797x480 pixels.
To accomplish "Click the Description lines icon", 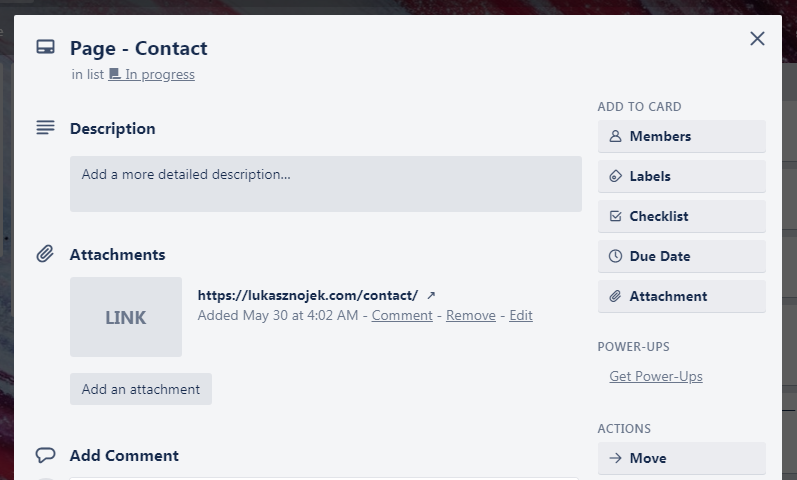I will pos(45,127).
